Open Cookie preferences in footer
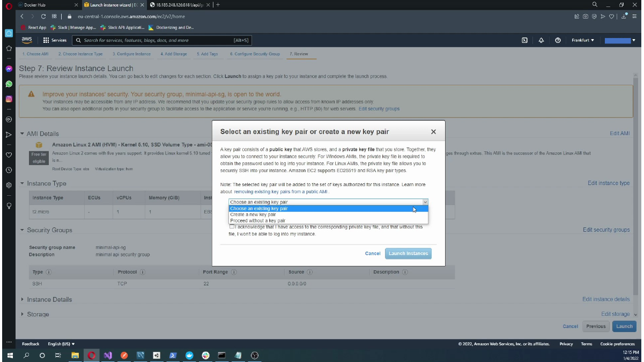 617,344
